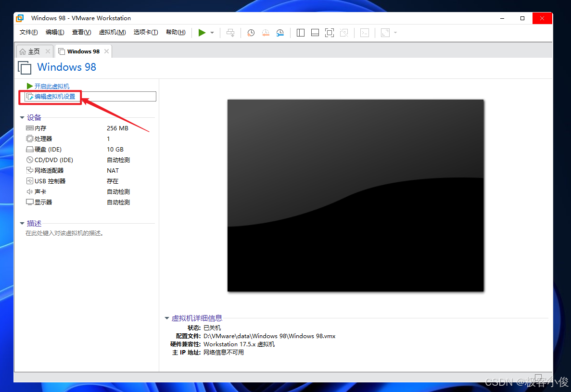Minimize the VMware Workstation window
The width and height of the screenshot is (571, 392).
[x=502, y=18]
